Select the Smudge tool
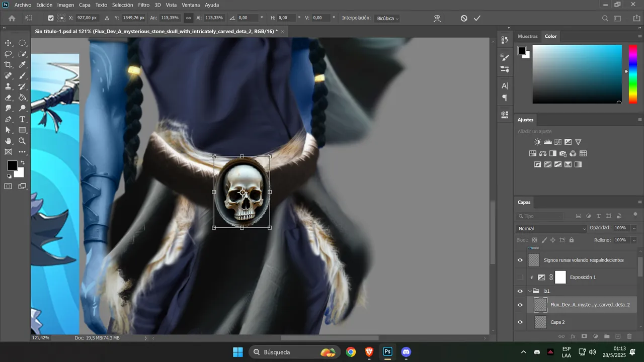Screen dimensions: 644x362 pos(8,109)
